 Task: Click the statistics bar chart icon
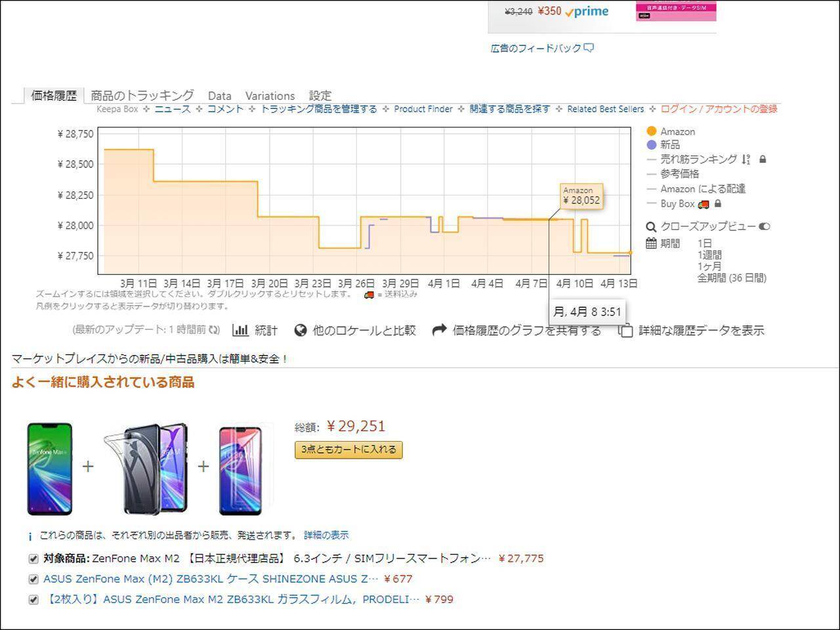241,330
